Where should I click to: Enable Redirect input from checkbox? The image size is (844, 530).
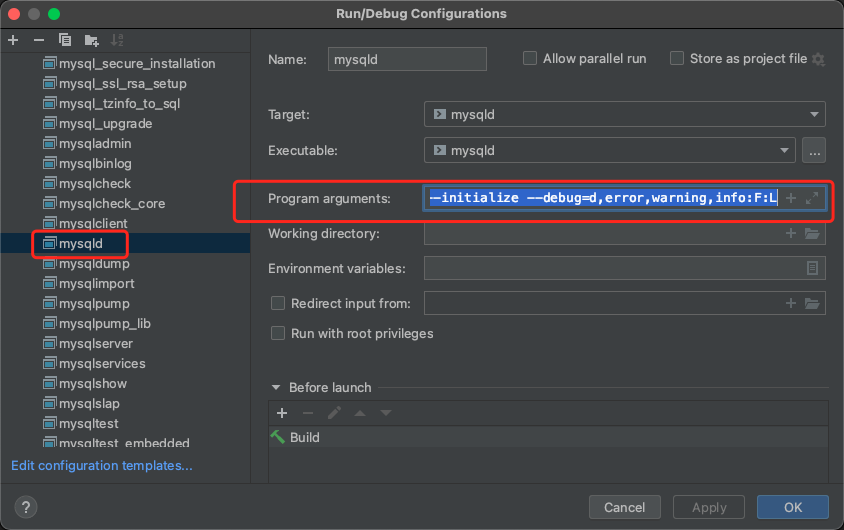[x=278, y=303]
